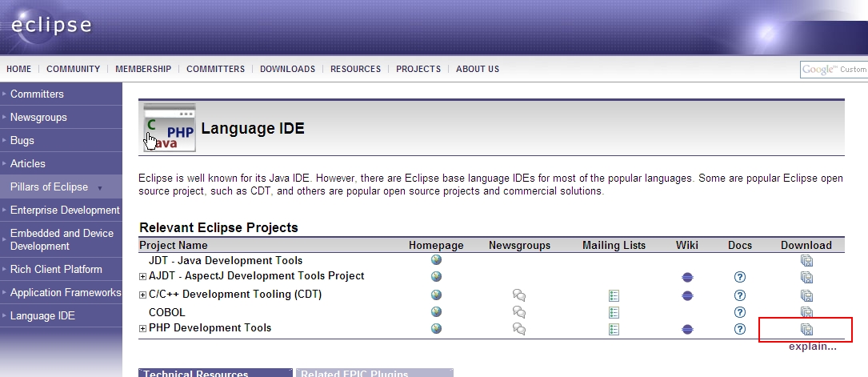
Task: Switch to the Technical Resources tab
Action: (x=215, y=372)
